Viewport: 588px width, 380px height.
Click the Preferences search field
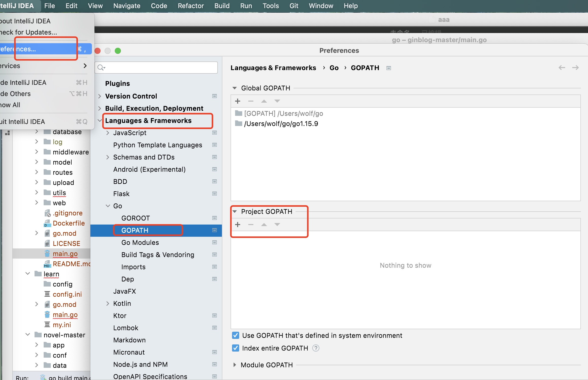click(x=160, y=68)
